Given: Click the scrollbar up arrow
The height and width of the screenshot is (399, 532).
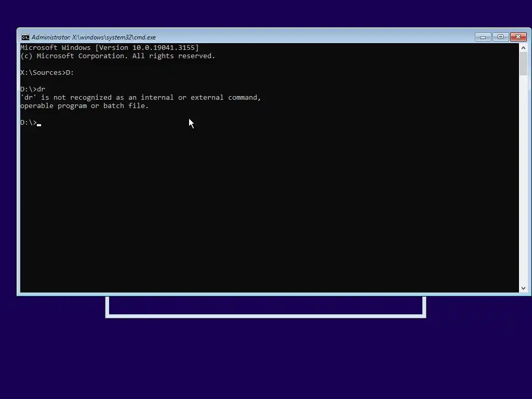Looking at the screenshot, I should pyautogui.click(x=523, y=48).
